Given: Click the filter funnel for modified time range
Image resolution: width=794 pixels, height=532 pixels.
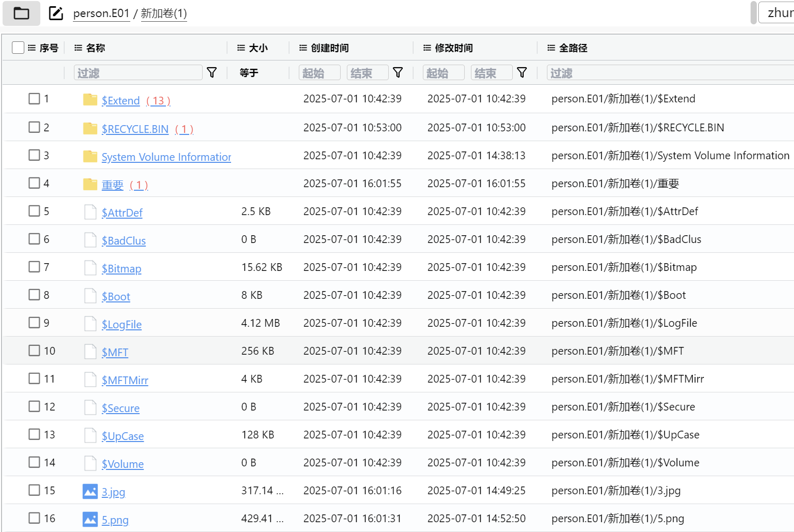Looking at the screenshot, I should pyautogui.click(x=522, y=72).
